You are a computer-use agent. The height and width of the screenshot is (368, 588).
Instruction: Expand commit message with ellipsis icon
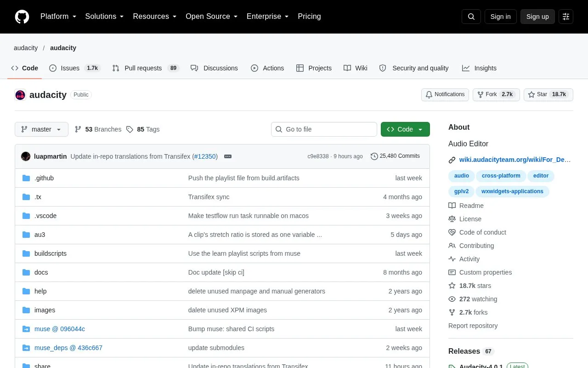pos(228,156)
